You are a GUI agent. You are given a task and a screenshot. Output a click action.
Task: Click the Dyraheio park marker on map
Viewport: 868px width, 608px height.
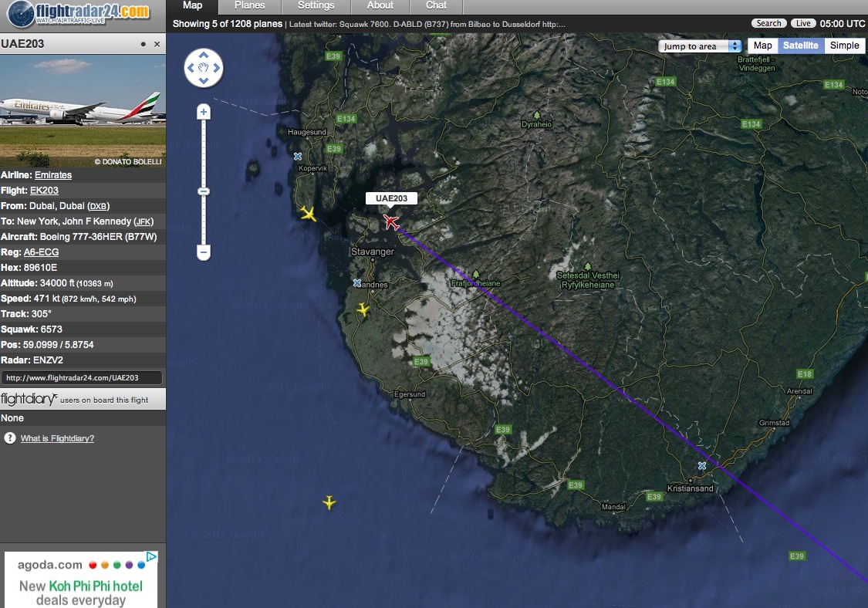click(536, 115)
